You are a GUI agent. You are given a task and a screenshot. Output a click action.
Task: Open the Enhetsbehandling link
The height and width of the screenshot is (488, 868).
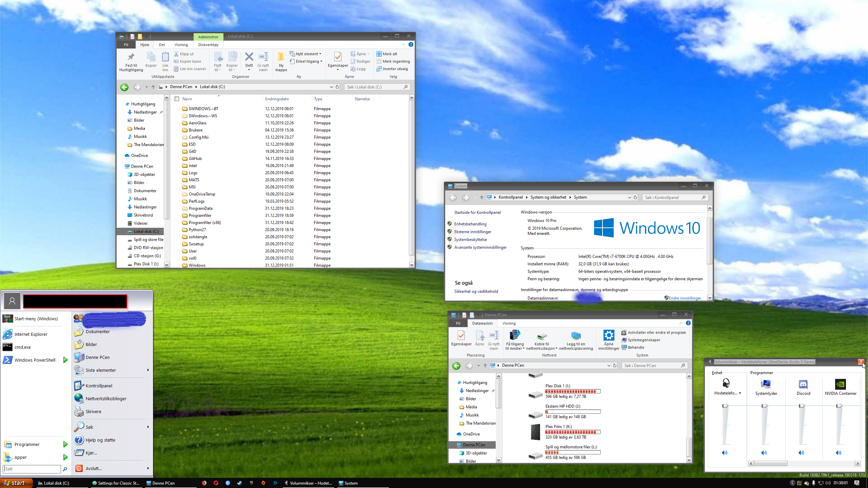click(x=470, y=224)
